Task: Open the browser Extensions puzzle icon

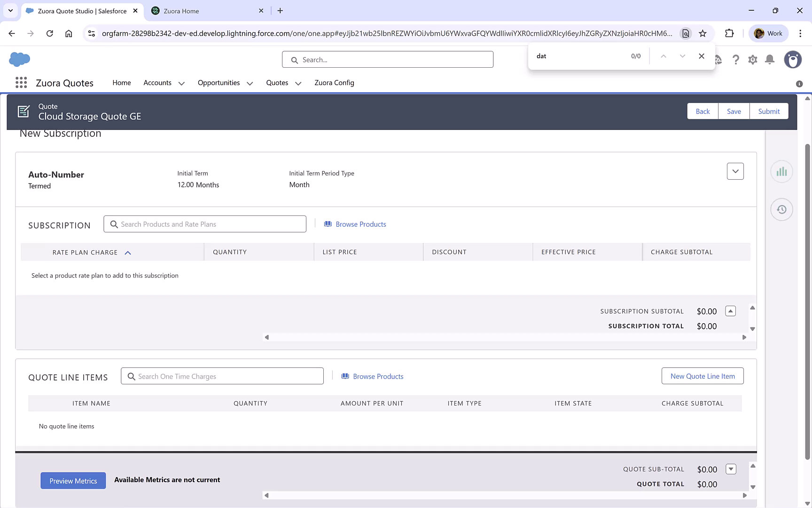Action: (x=729, y=33)
